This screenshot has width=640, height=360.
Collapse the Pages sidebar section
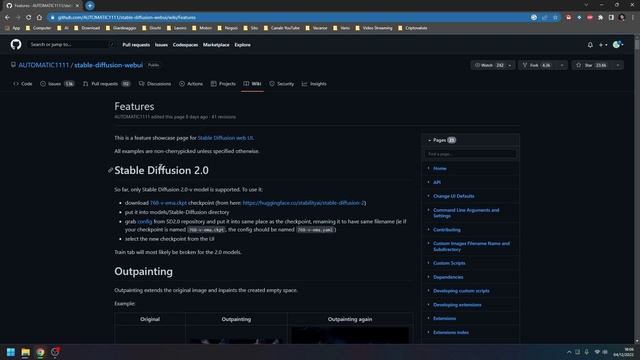coord(430,140)
